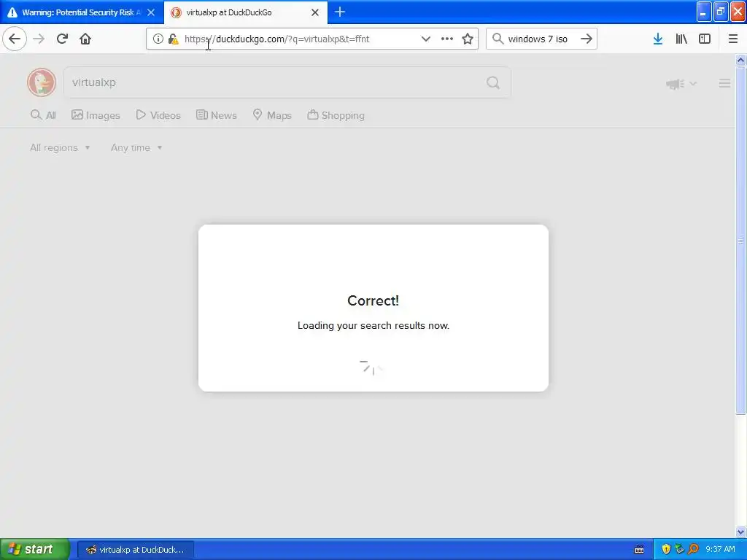Click the address bar URL text
This screenshot has height=560, width=747.
276,39
